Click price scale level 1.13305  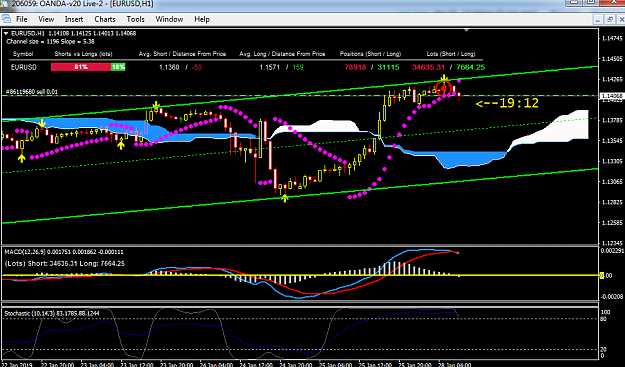[x=611, y=161]
